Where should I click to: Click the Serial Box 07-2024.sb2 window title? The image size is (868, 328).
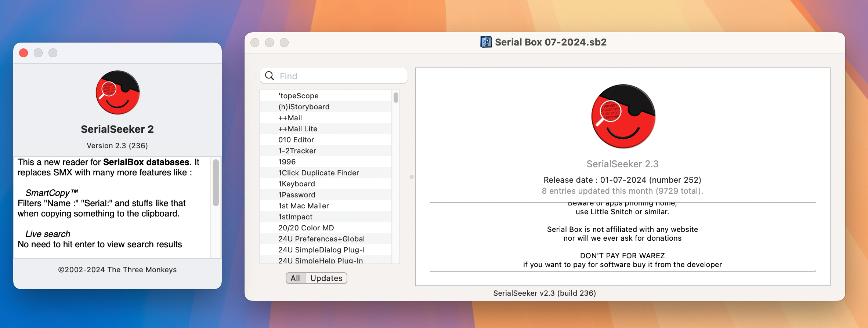pyautogui.click(x=550, y=42)
